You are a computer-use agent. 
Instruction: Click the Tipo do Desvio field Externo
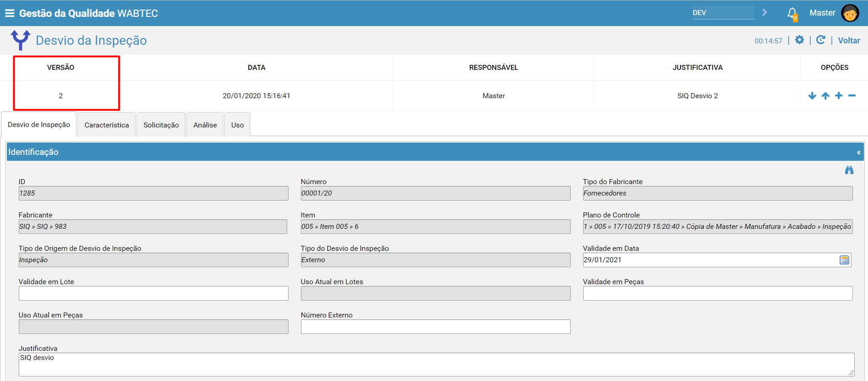[435, 260]
